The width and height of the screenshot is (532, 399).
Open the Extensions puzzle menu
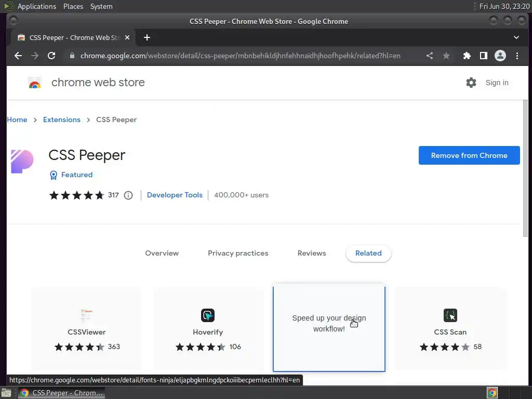point(467,56)
